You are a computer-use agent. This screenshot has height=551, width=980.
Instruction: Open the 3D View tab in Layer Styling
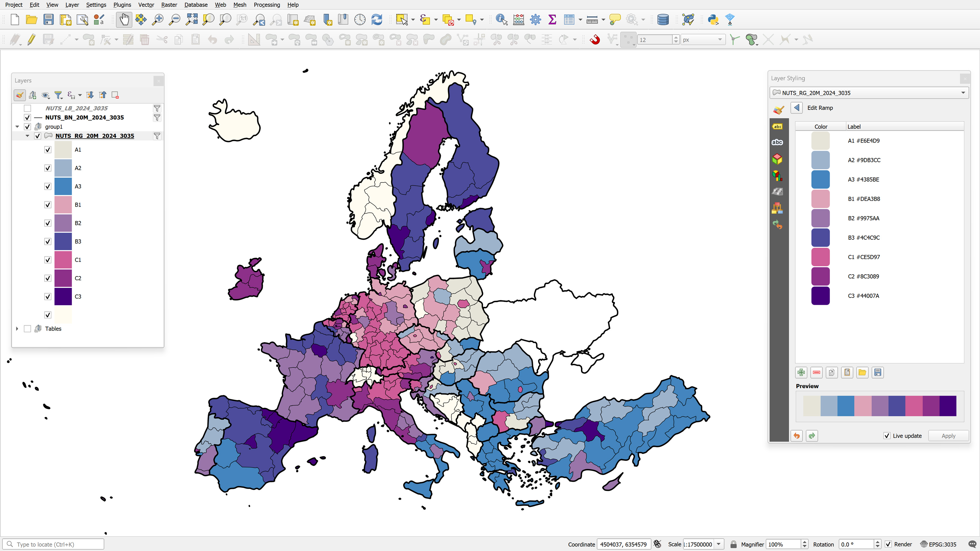pyautogui.click(x=777, y=159)
